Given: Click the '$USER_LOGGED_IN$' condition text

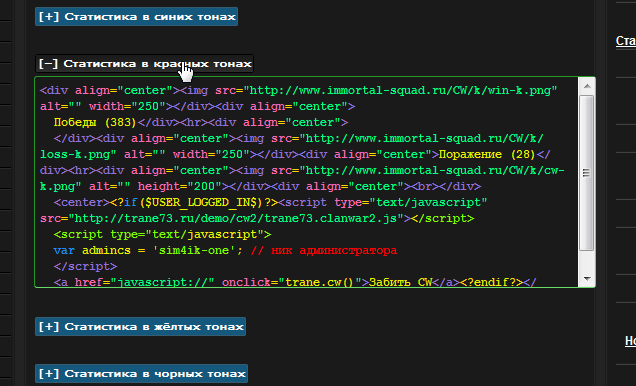Looking at the screenshot, I should click(201, 202).
